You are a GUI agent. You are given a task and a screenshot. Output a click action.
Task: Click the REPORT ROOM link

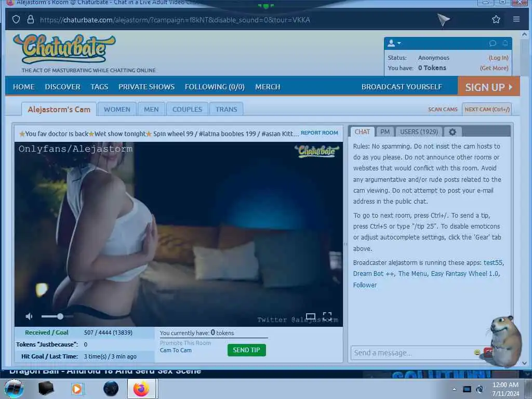pos(320,132)
